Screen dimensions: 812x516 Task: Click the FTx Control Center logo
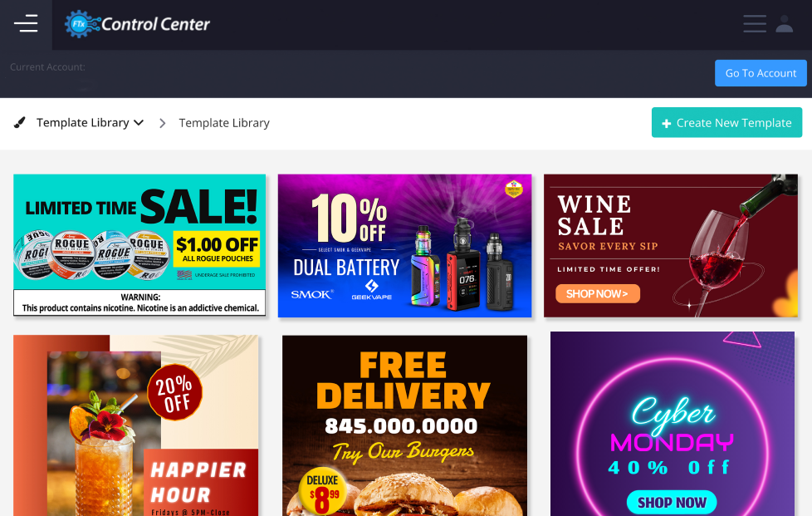(137, 24)
